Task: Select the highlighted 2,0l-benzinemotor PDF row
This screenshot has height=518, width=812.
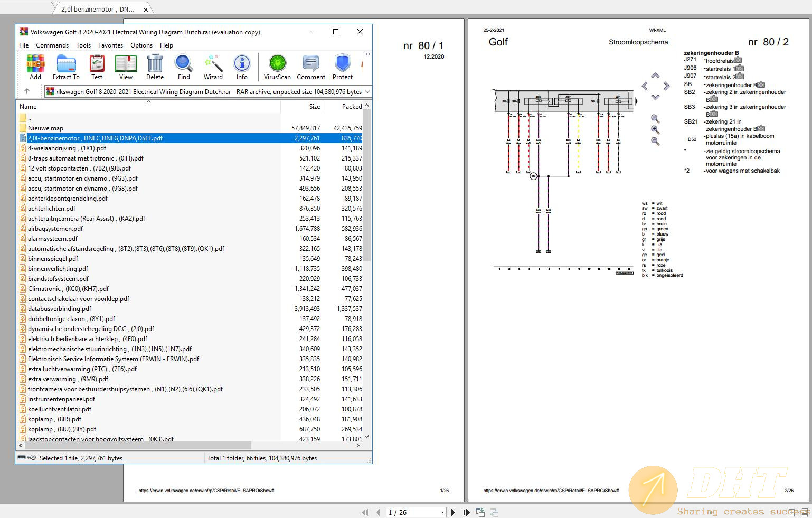Action: 190,138
